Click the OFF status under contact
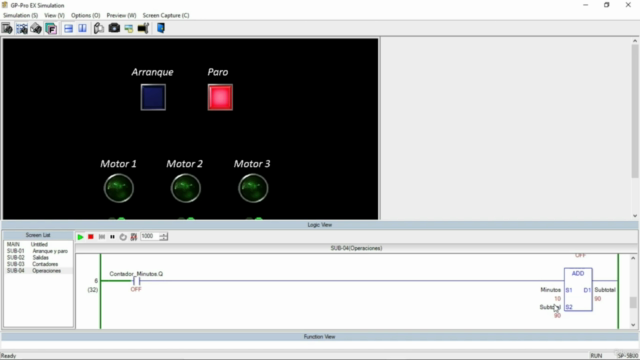This screenshot has width=640, height=360. click(x=136, y=289)
